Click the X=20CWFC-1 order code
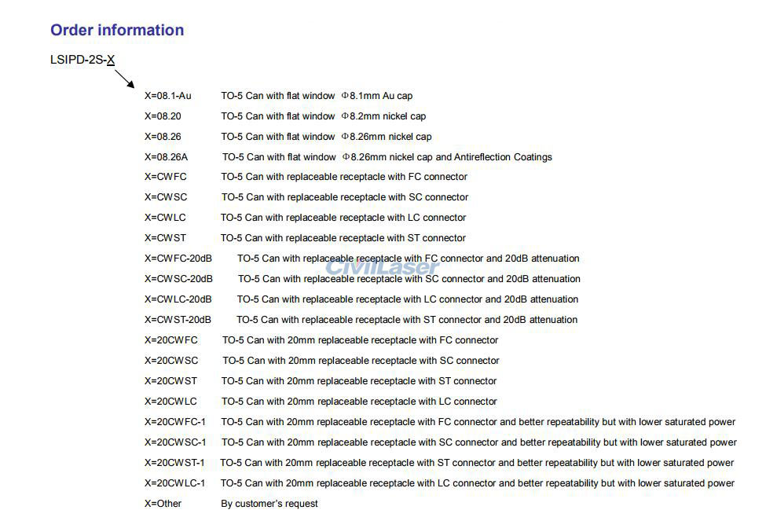Viewport: 766px width, 532px height. 175,422
